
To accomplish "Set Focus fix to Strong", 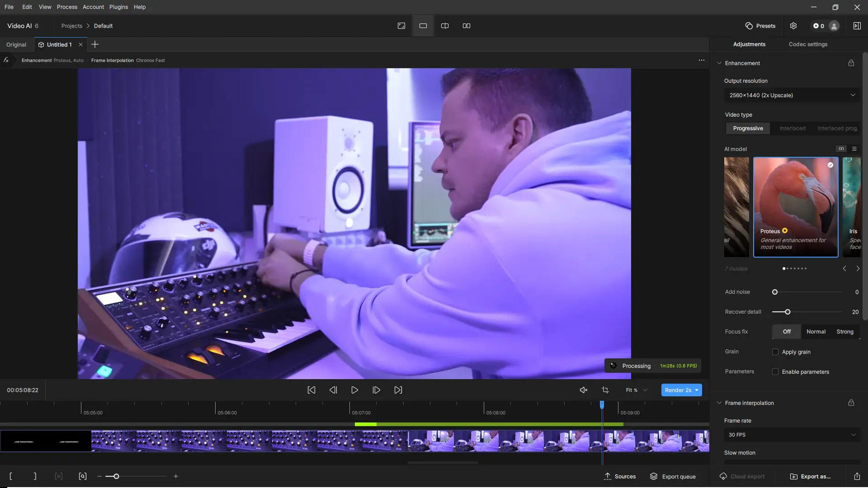I will point(844,332).
